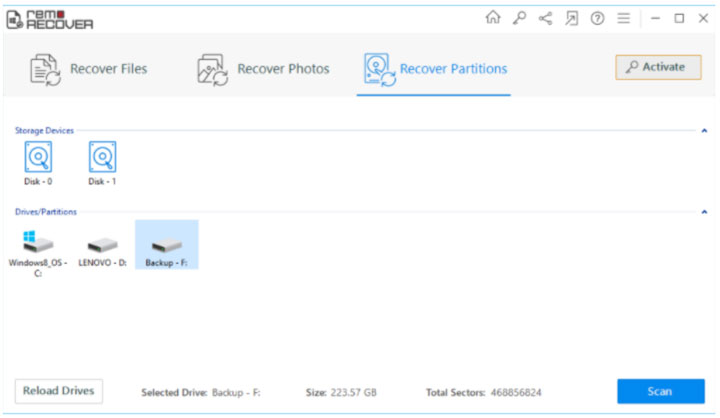
Task: Switch to the Recover Photos tab
Action: 263,69
